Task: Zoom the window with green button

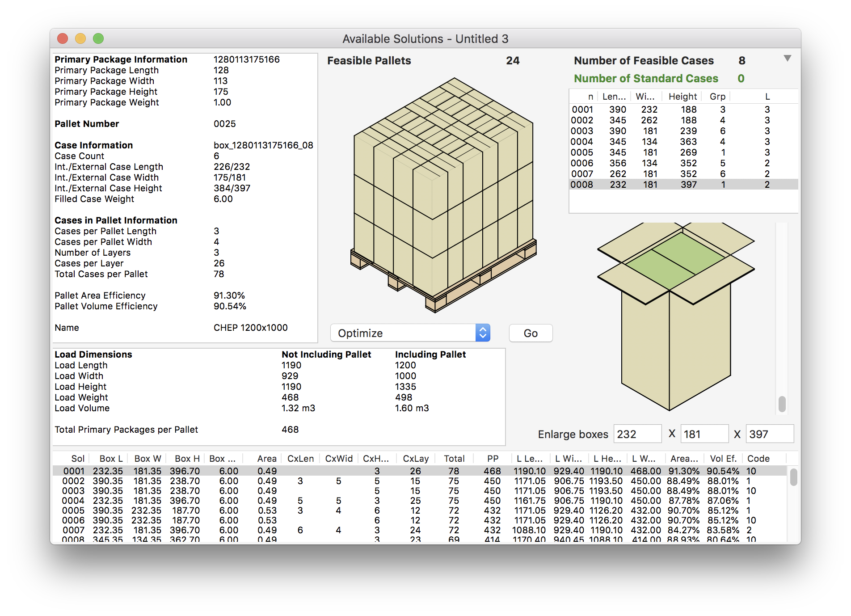Action: coord(98,39)
